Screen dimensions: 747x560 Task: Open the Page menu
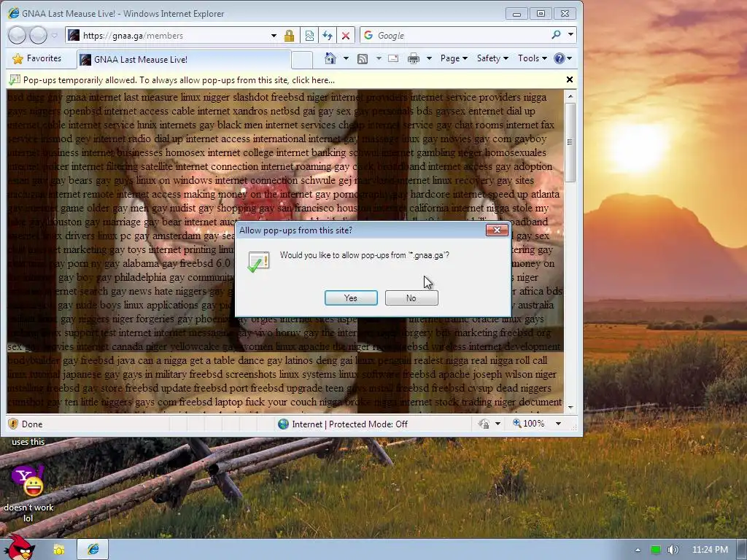click(454, 58)
